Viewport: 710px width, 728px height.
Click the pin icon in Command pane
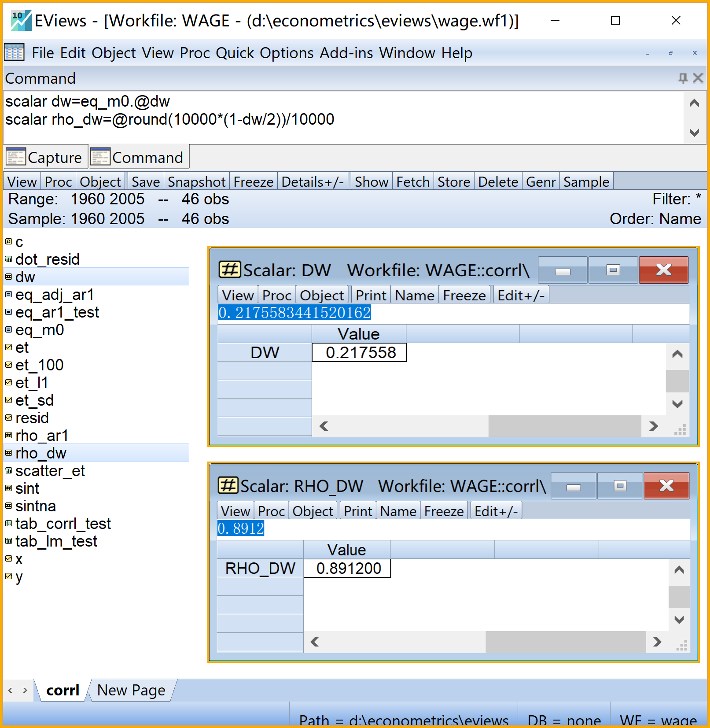[x=683, y=78]
